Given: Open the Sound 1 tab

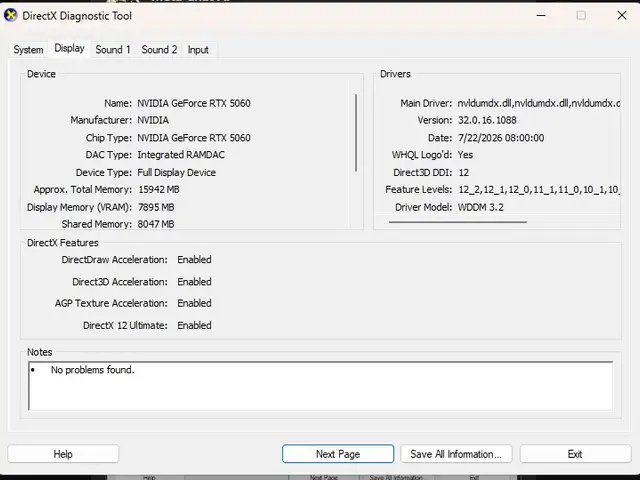Looking at the screenshot, I should point(113,50).
